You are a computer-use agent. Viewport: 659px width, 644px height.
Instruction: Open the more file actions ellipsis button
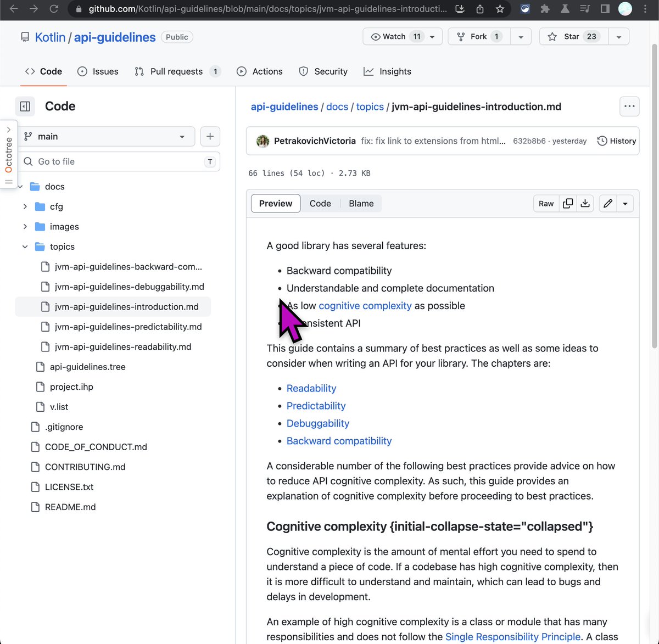pos(629,107)
